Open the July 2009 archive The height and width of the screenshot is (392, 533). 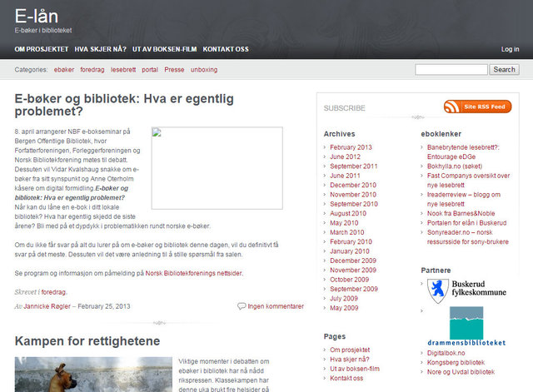click(x=344, y=299)
